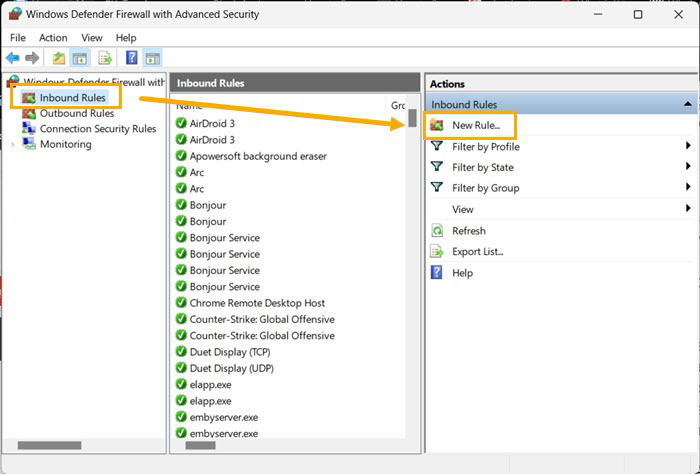This screenshot has width=700, height=475.
Task: Open the Filter by Profile submenu arrow
Action: coord(688,146)
